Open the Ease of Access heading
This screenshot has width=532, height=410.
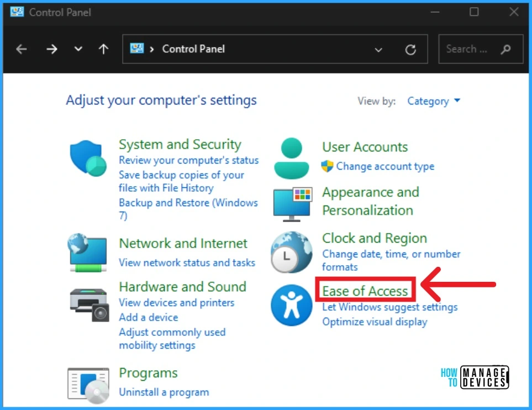365,291
